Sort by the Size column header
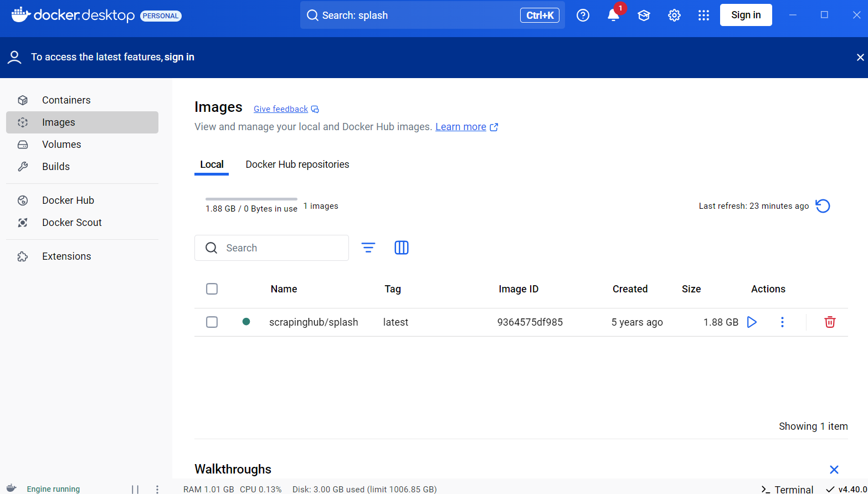The width and height of the screenshot is (868, 494). point(691,289)
